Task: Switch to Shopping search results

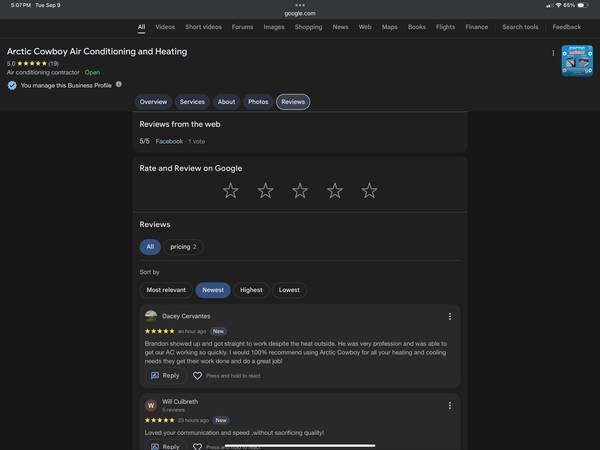Action: pos(308,27)
